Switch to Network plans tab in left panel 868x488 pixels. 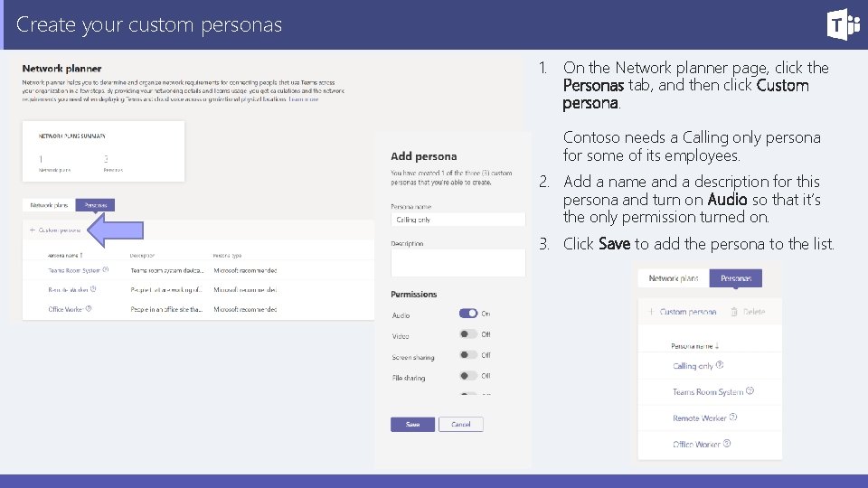coord(49,206)
